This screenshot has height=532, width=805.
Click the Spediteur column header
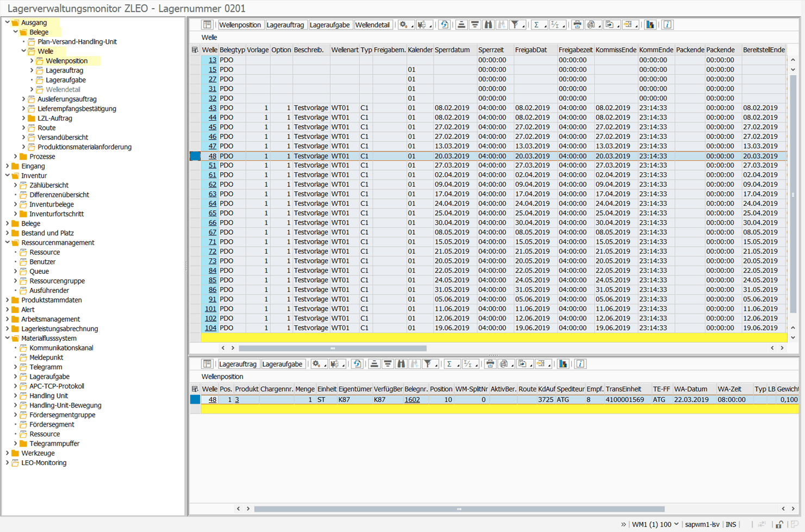[x=570, y=389]
